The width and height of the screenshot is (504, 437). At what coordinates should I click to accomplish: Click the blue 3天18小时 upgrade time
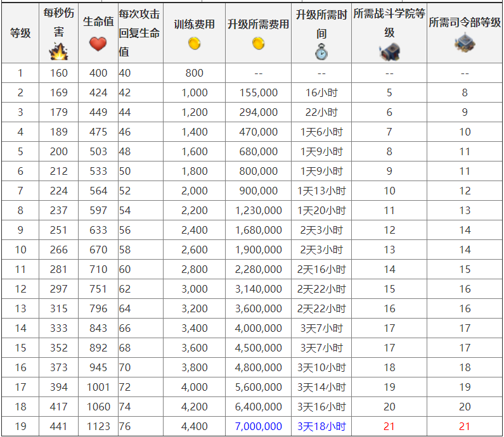321,426
